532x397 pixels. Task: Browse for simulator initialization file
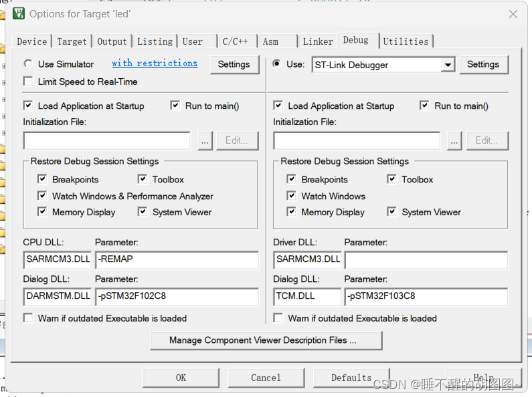(x=205, y=140)
